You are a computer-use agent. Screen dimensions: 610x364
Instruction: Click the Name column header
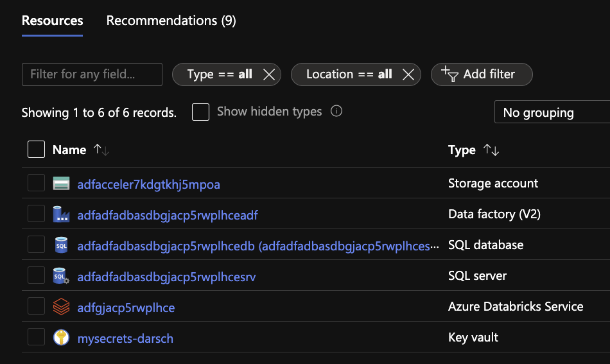(69, 150)
